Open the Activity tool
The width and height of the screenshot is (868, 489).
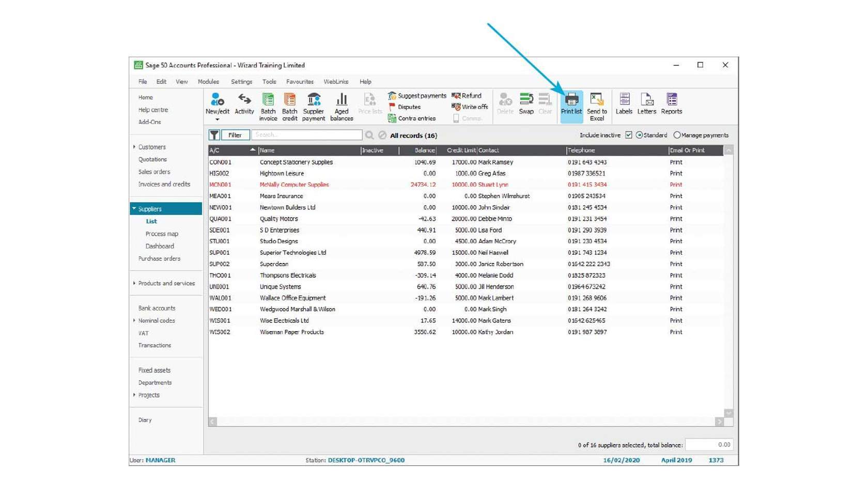[x=244, y=104]
